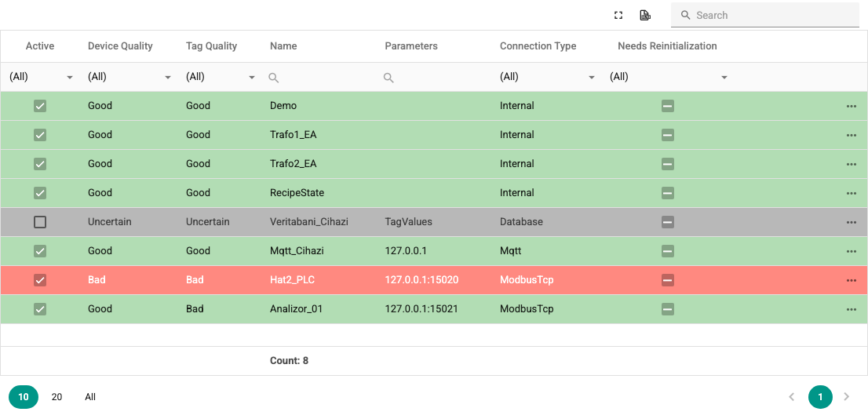868x419 pixels.
Task: Click the 127.0.0.1:15021 parameters cell
Action: [x=421, y=309]
